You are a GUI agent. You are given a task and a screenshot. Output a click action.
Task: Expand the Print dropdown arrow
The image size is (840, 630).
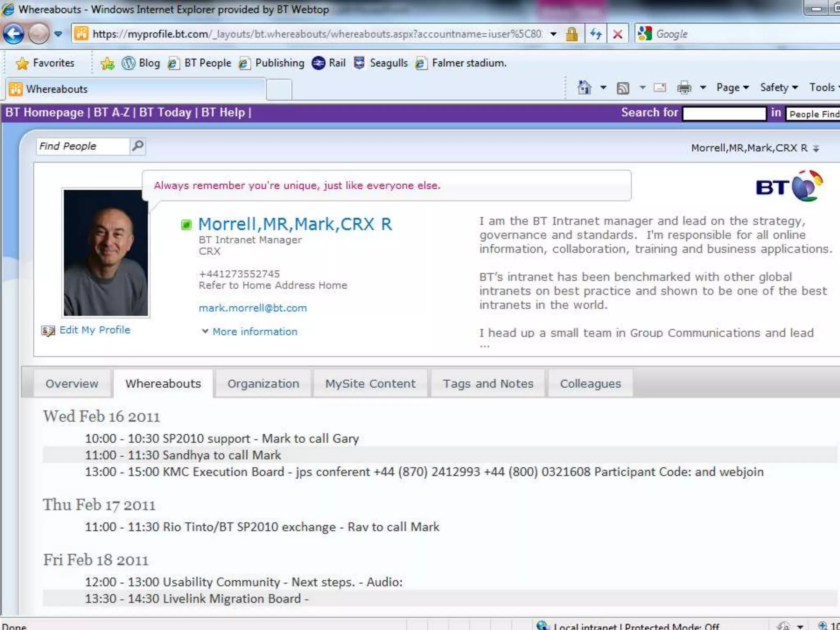coord(703,87)
